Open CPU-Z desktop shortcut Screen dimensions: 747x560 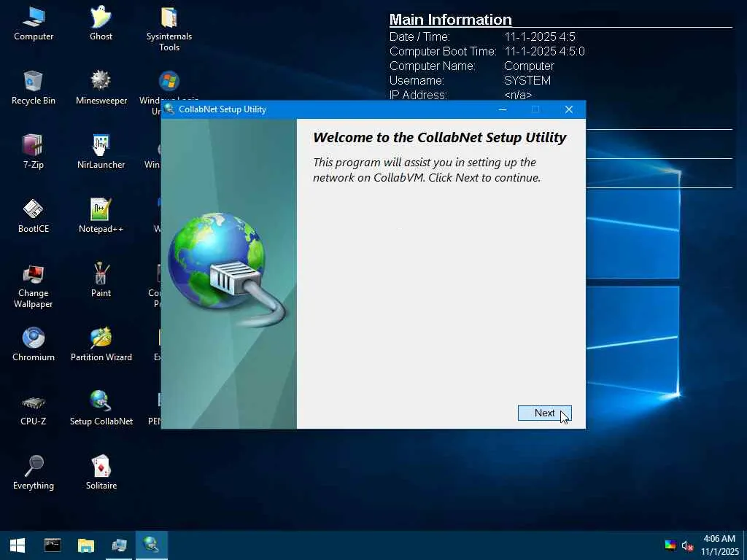click(34, 408)
